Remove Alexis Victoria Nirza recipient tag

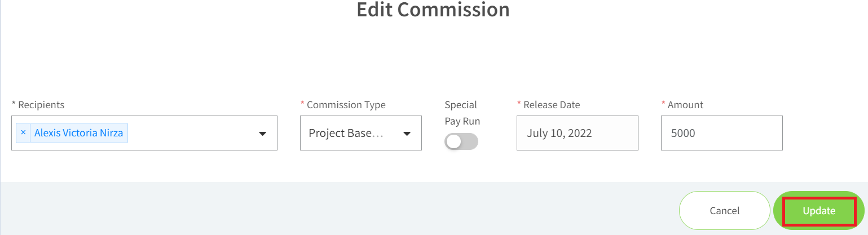point(23,133)
